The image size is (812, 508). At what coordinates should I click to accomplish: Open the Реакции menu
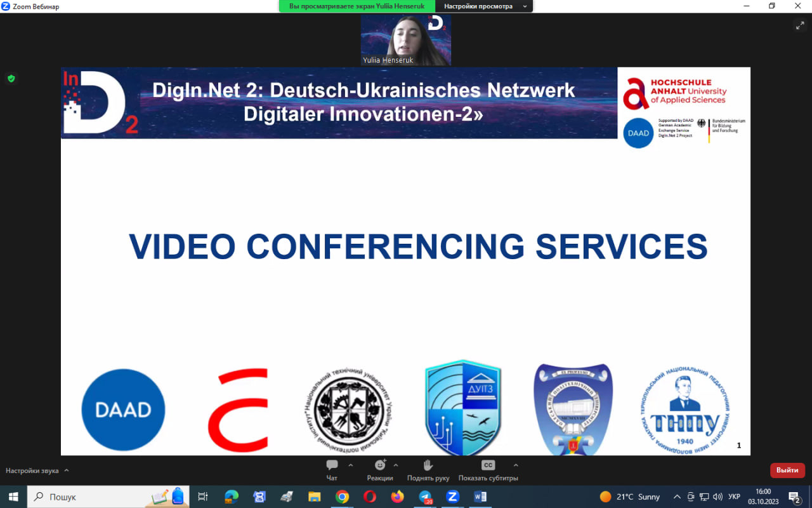pyautogui.click(x=380, y=470)
